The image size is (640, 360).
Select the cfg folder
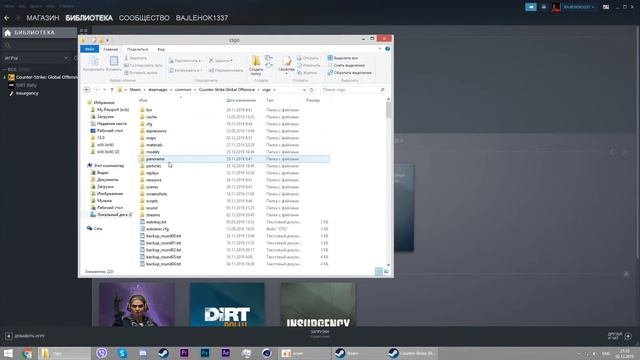pos(149,124)
